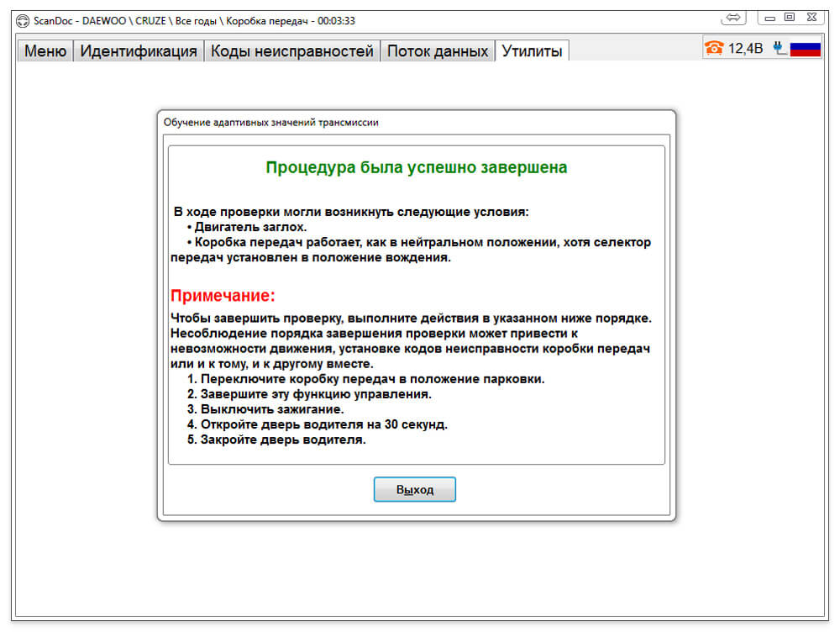Click the orange telephone support icon
This screenshot has height=637, width=840.
713,48
